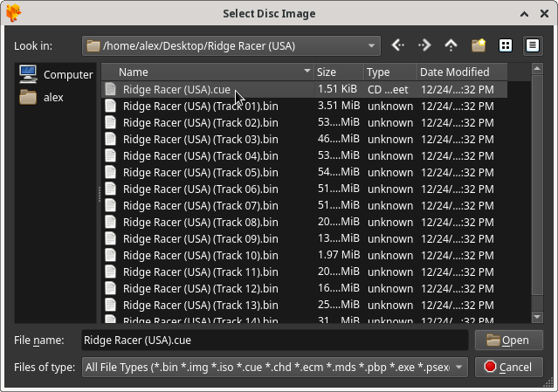Select Ridge Racer (USA) (Track 13).bin

(x=201, y=305)
